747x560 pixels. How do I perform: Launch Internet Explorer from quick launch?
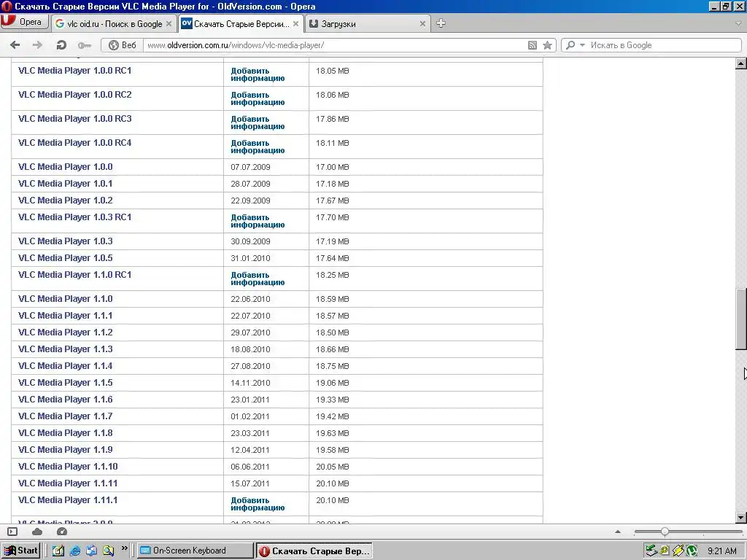point(75,551)
